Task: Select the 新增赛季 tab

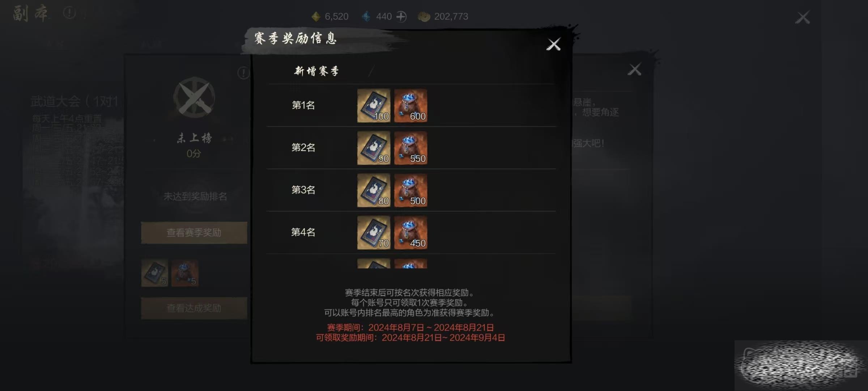Action: point(316,71)
